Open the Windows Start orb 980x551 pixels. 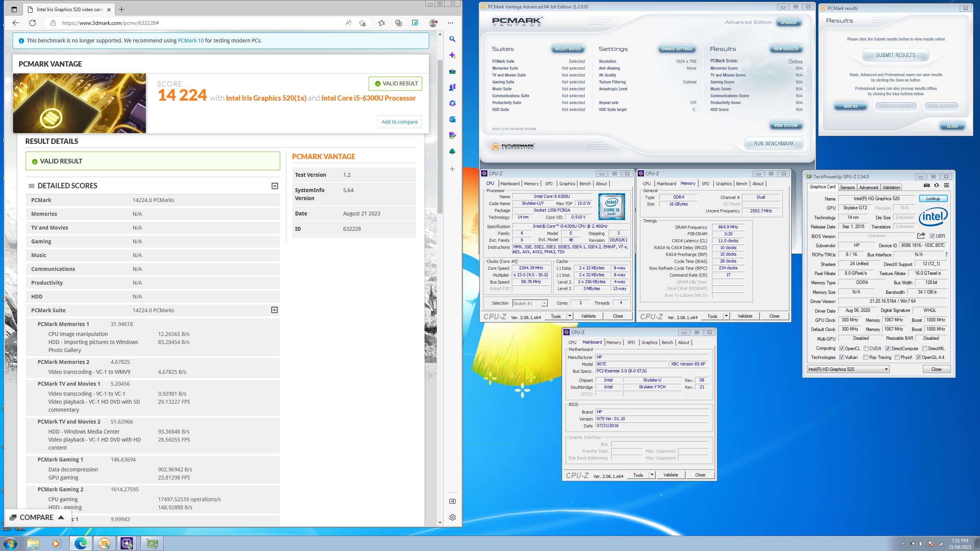(10, 543)
